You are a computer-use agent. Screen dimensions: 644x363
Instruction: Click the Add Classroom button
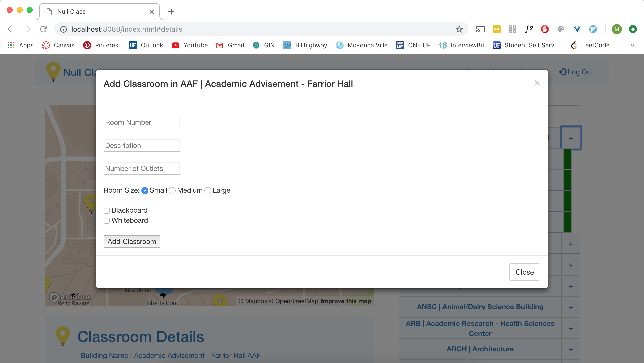(132, 242)
